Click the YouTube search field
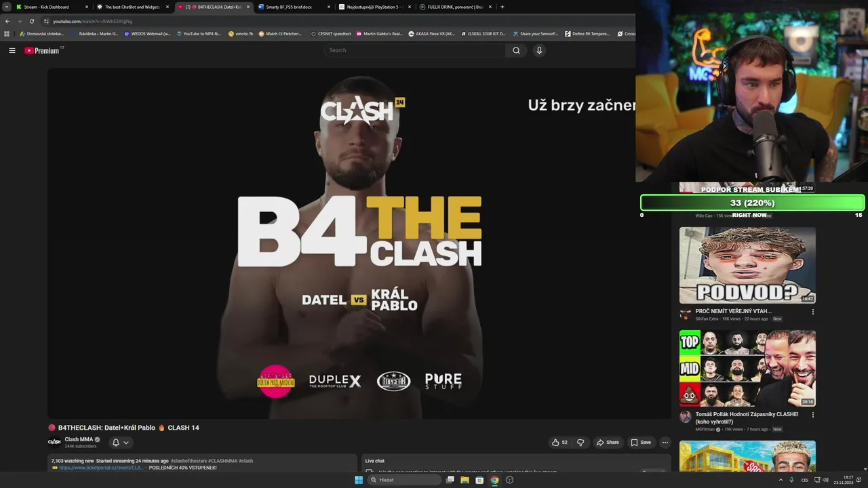Screen dimensions: 868x488 [x=414, y=50]
